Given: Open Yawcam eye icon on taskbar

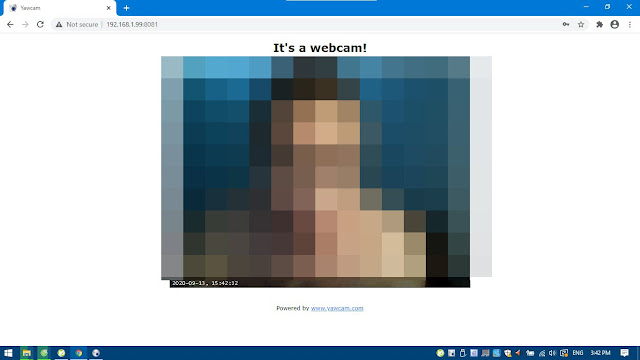Looking at the screenshot, I should pyautogui.click(x=96, y=353).
